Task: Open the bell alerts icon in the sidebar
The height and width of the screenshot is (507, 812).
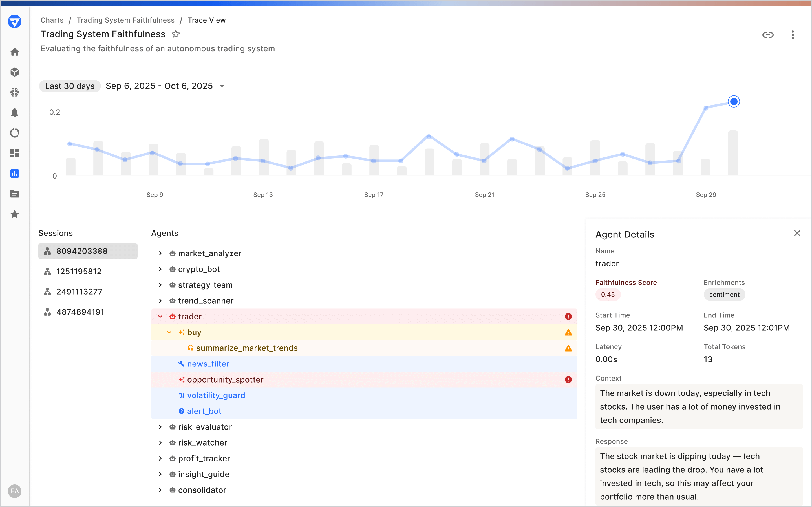Action: click(x=14, y=113)
